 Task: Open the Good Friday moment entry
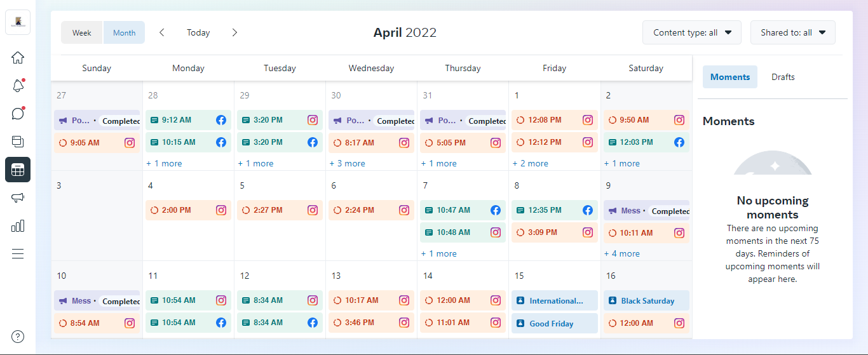pos(552,323)
